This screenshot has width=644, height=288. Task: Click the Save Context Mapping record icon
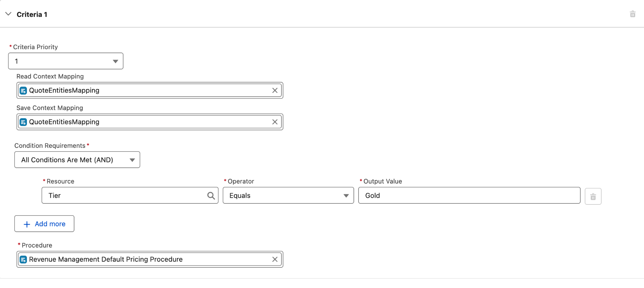[x=23, y=122]
